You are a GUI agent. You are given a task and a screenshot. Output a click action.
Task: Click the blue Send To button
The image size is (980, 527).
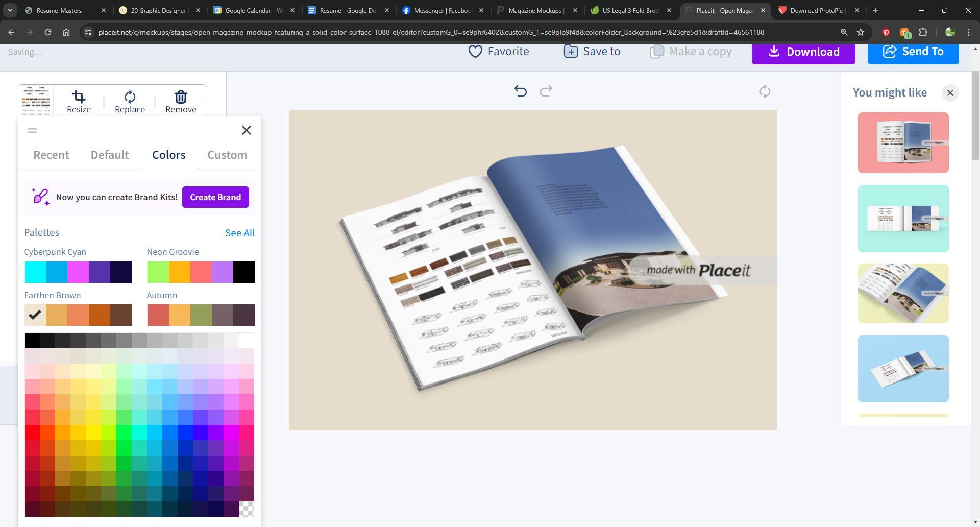click(x=913, y=52)
